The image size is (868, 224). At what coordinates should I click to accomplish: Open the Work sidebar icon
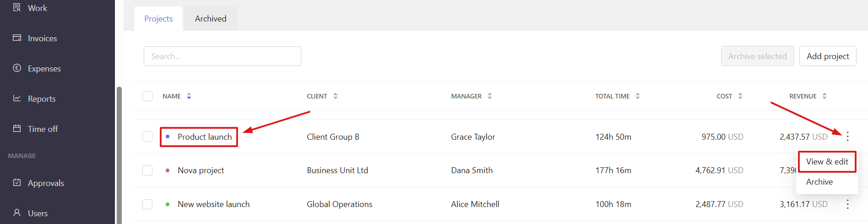(17, 7)
